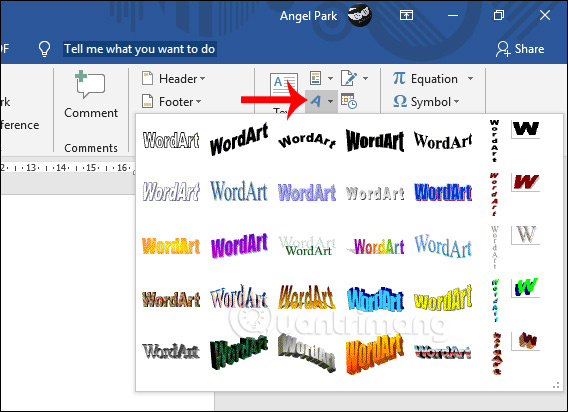Image resolution: width=568 pixels, height=412 pixels.
Task: Select the gray spaced WordArt style
Action: [375, 193]
